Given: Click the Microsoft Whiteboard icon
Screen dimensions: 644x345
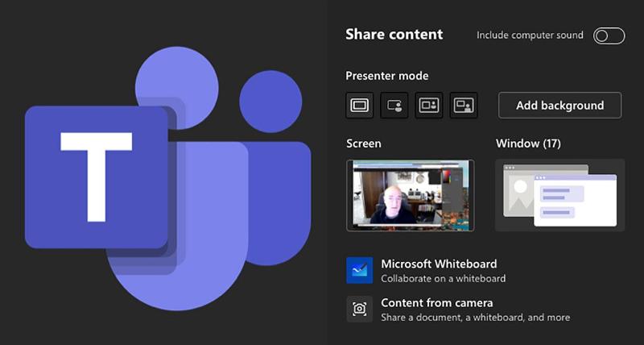Looking at the screenshot, I should pos(359,270).
